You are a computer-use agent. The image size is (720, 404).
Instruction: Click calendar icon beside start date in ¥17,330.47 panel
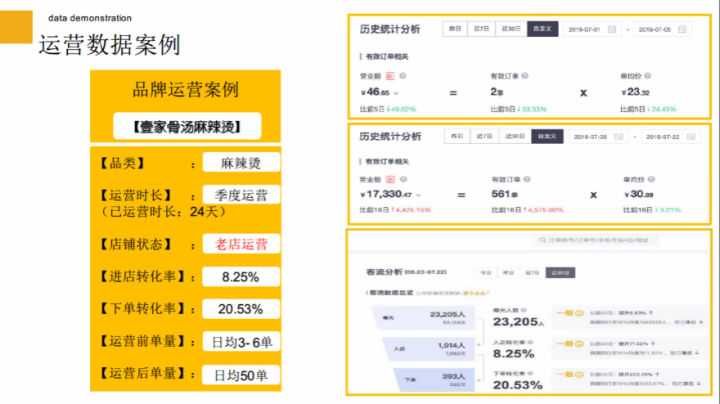[x=619, y=137]
